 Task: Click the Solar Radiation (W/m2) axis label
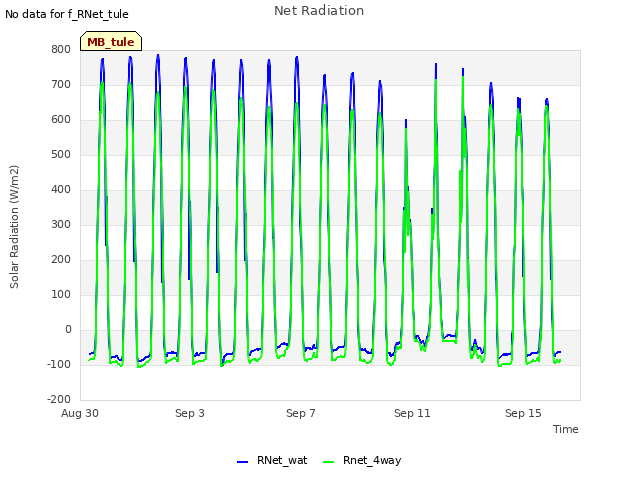coord(14,227)
